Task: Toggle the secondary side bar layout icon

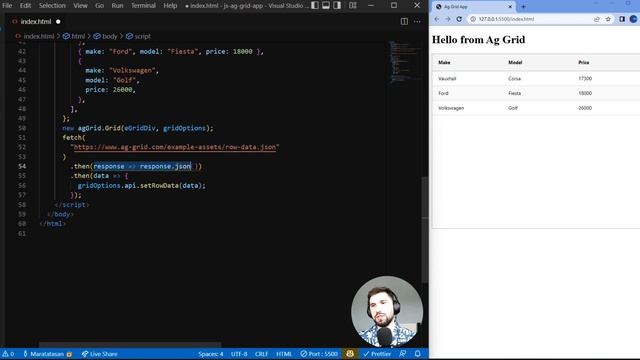Action: (x=337, y=5)
